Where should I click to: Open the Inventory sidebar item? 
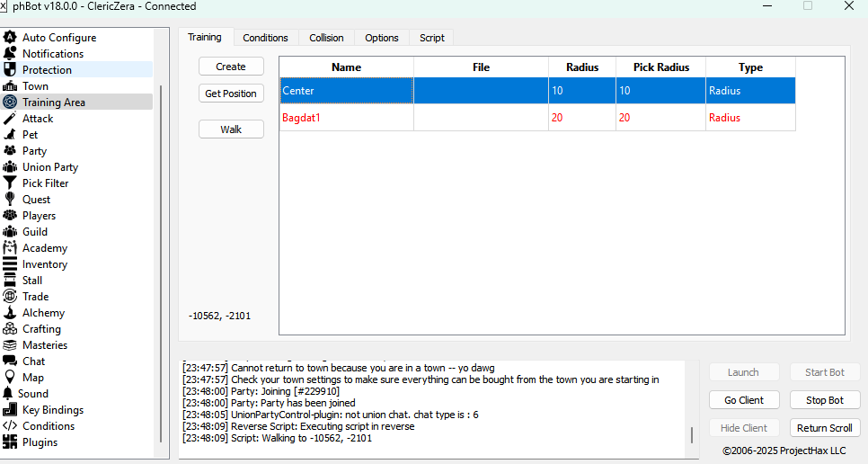click(44, 264)
